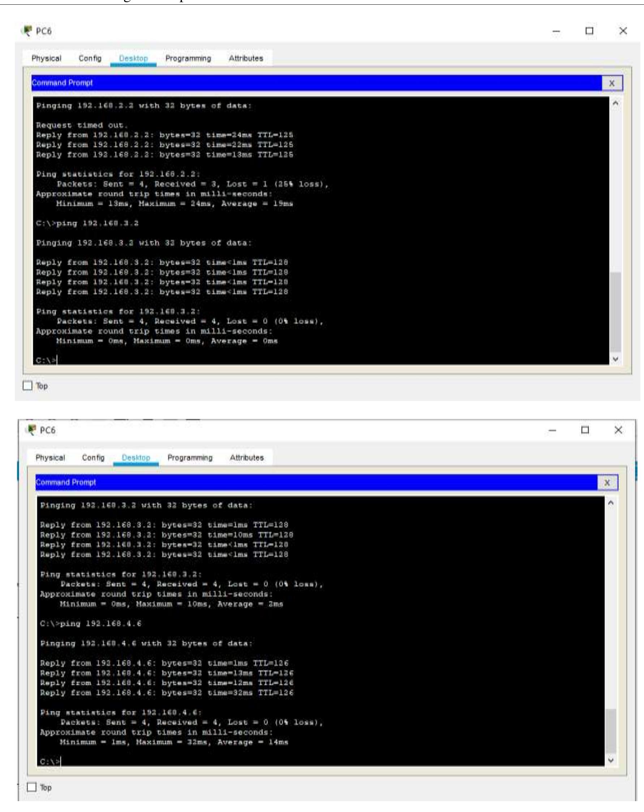
Task: Click the scrollbar thumb in upper terminal
Action: 615,312
